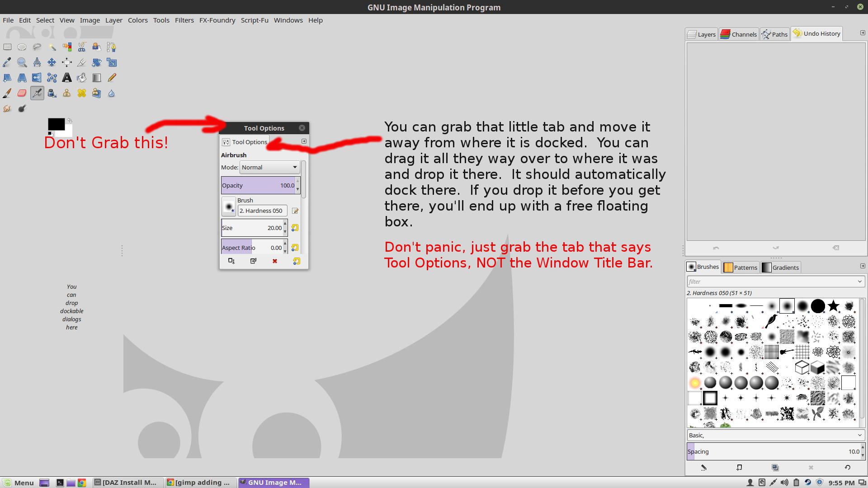868x488 pixels.
Task: Expand the brush filter dropdown
Action: coord(859,282)
